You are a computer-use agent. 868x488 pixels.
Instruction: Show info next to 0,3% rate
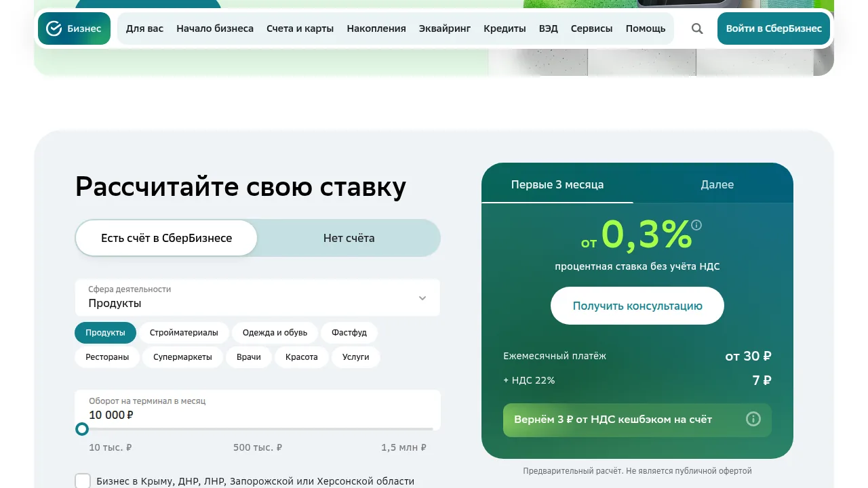pyautogui.click(x=696, y=225)
